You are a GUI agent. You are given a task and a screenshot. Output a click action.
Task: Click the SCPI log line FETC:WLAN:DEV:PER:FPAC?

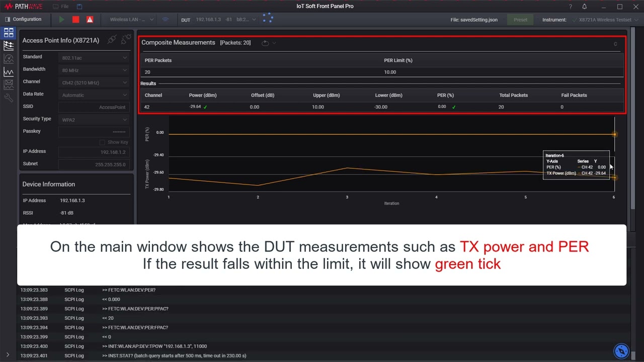click(135, 327)
